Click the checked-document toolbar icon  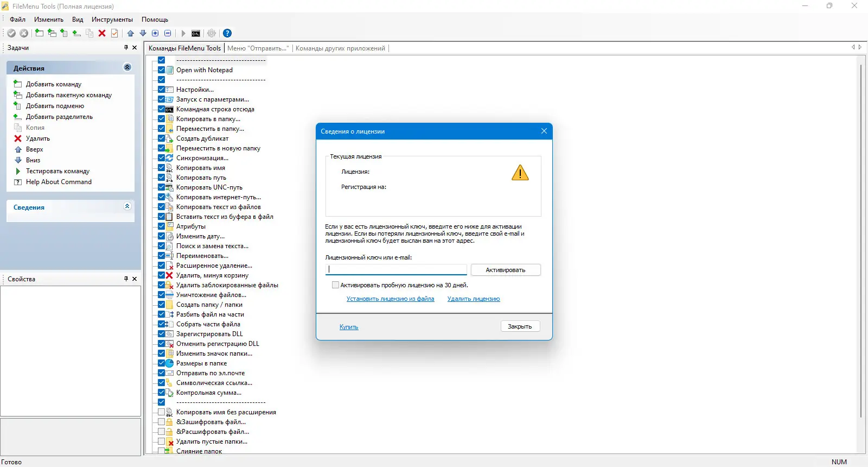pyautogui.click(x=114, y=33)
